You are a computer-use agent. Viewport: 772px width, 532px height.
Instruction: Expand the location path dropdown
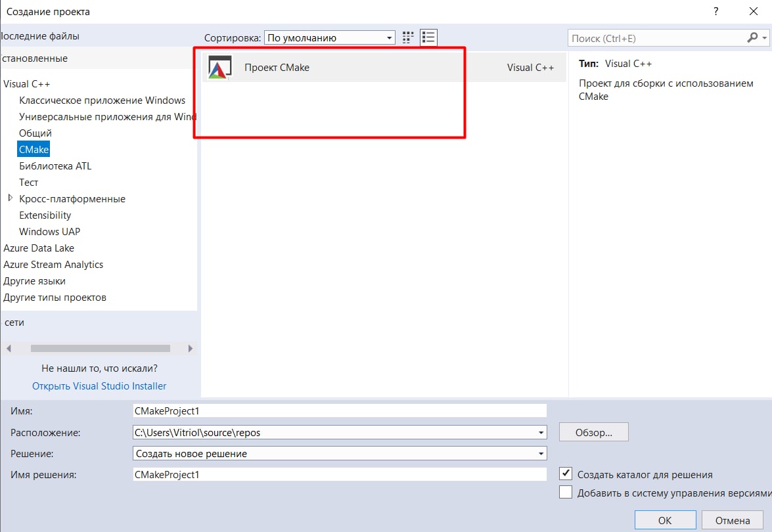541,433
